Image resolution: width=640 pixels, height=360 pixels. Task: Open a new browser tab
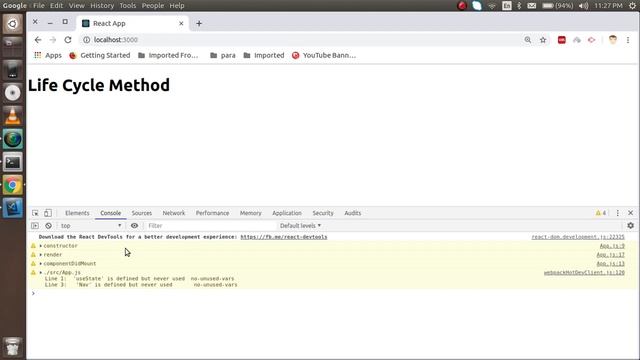(199, 23)
